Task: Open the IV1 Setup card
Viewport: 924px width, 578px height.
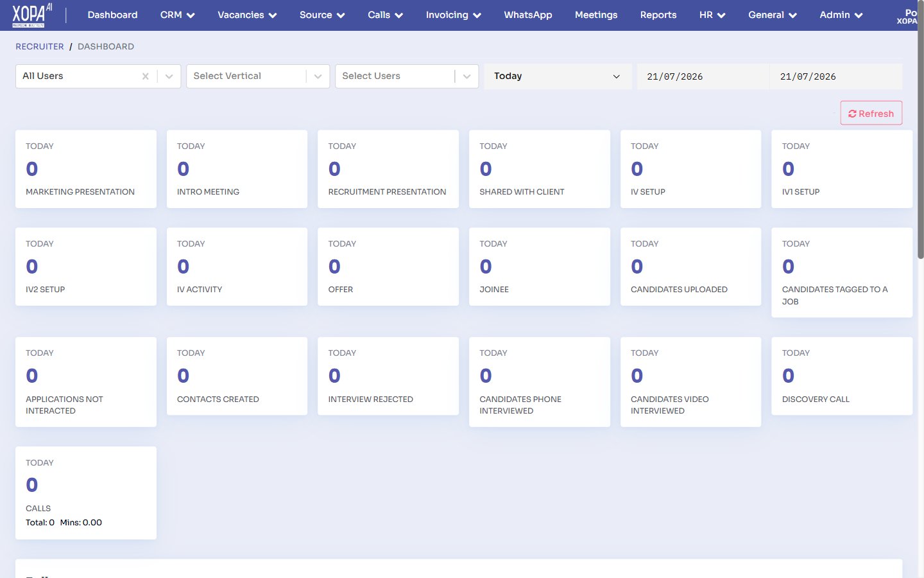Action: [842, 169]
